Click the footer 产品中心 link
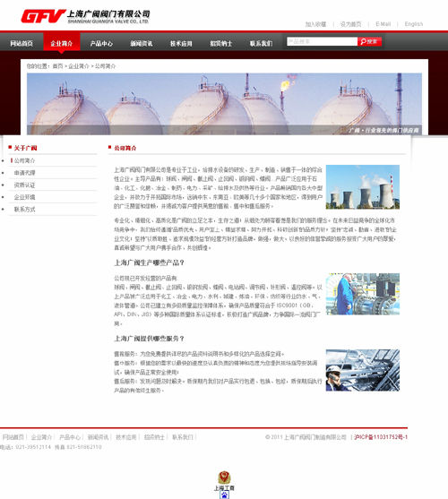The width and height of the screenshot is (448, 499). [x=70, y=437]
